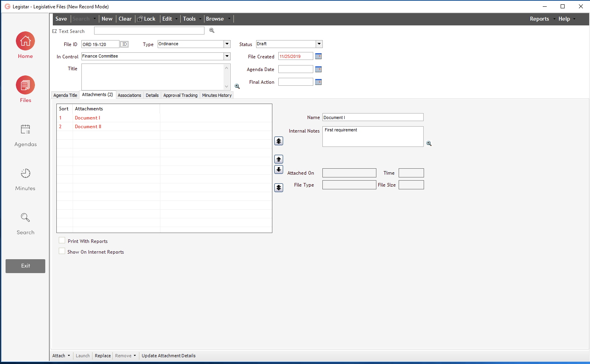Open the Agenda Date calendar picker
Screen dimensions: 590x364
318,69
